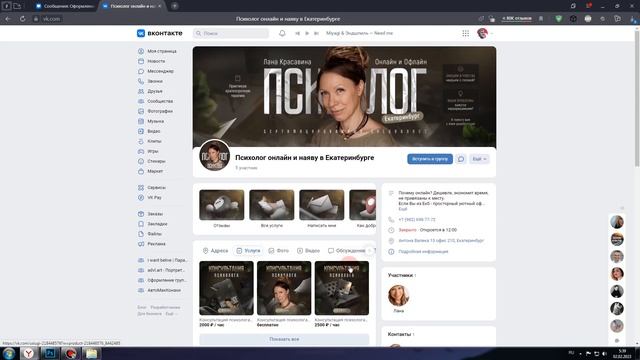Open the Написать мне menu tile
640x360 pixels.
pos(322,208)
